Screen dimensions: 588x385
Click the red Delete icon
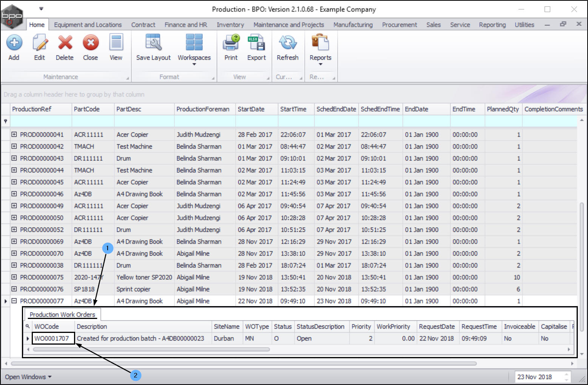65,43
